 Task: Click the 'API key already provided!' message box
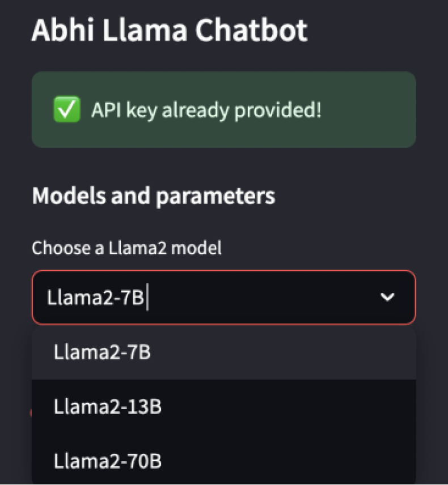pos(223,110)
